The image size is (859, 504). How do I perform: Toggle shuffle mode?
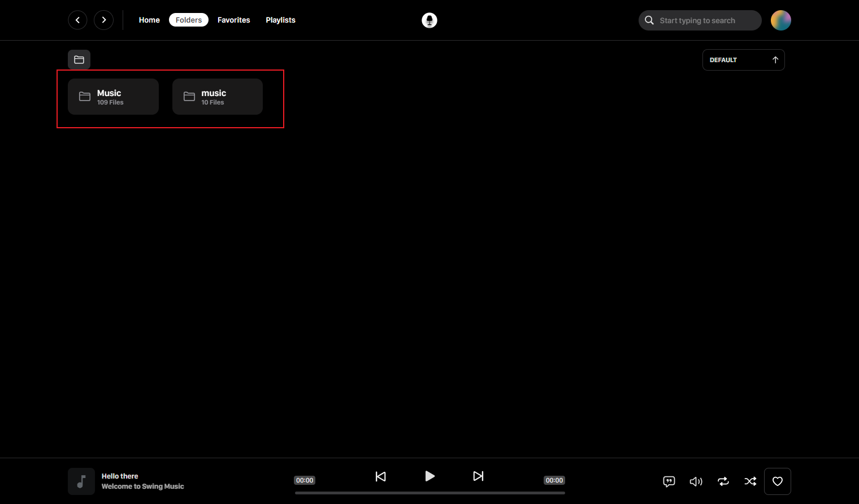(750, 481)
